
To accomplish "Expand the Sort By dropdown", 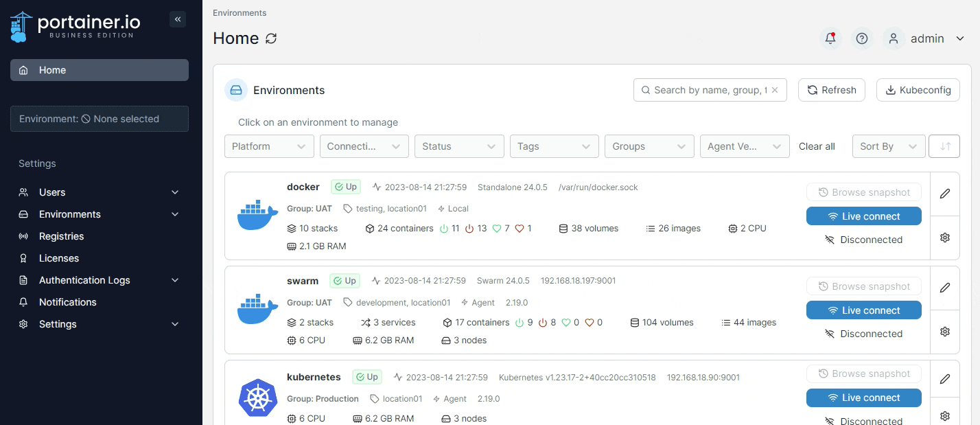I will click(x=888, y=146).
